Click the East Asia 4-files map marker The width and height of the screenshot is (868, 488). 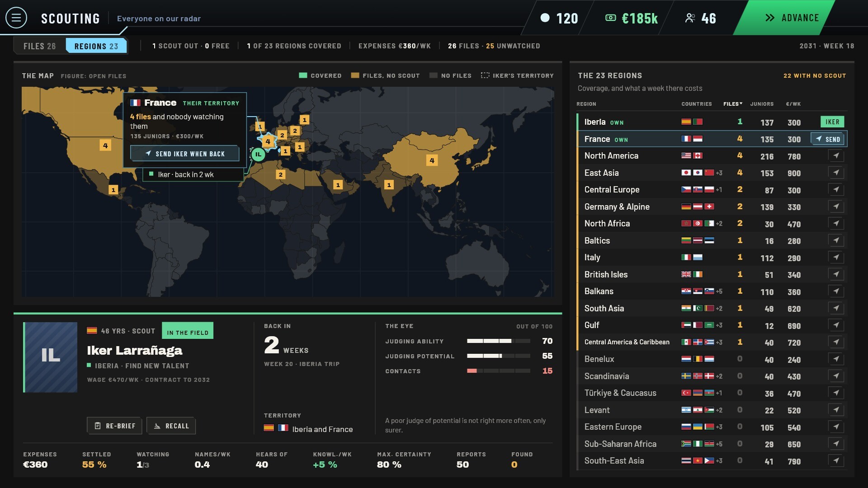coord(432,160)
